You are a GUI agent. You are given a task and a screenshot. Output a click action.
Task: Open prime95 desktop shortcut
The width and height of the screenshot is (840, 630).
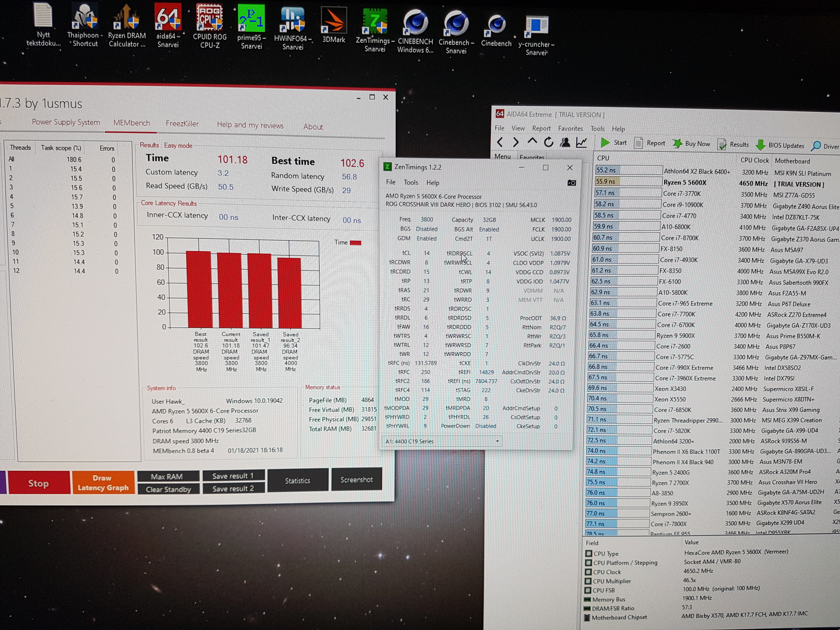[x=251, y=27]
